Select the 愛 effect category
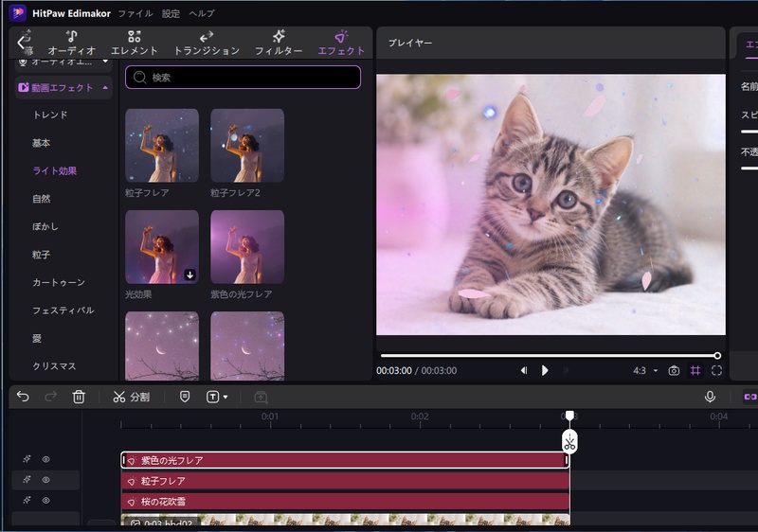Image resolution: width=758 pixels, height=532 pixels. (x=37, y=338)
